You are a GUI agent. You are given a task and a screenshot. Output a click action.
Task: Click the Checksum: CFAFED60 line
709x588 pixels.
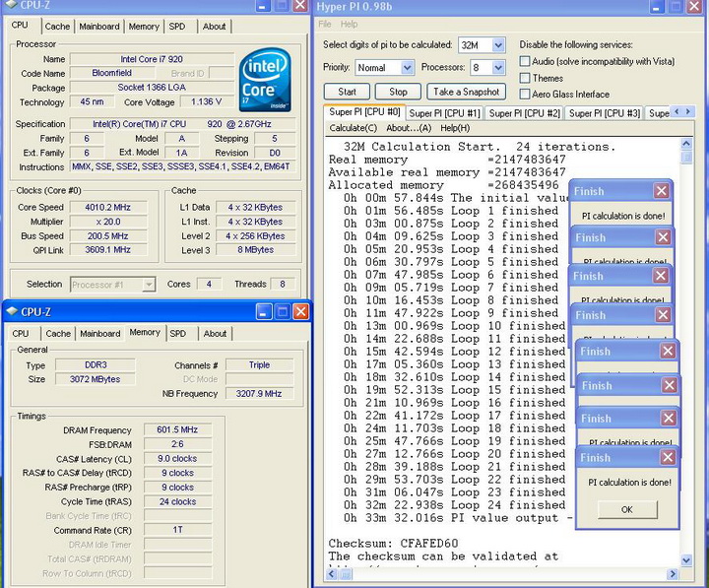pyautogui.click(x=393, y=544)
